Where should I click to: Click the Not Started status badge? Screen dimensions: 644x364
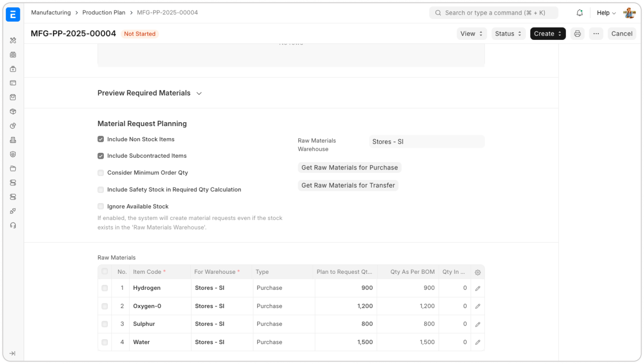coord(139,34)
